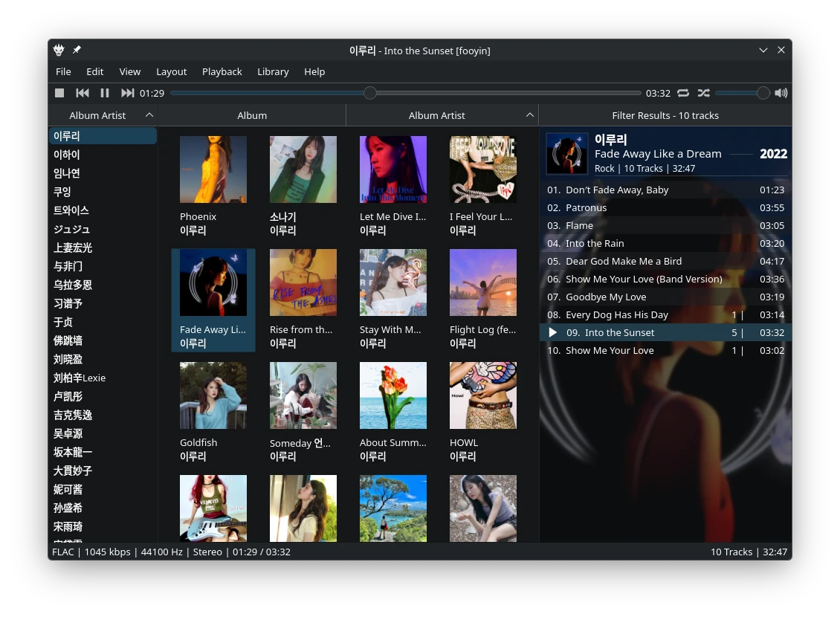Viewport: 840px width, 617px height.
Task: Select artist 大貫妙子
Action: (103, 471)
